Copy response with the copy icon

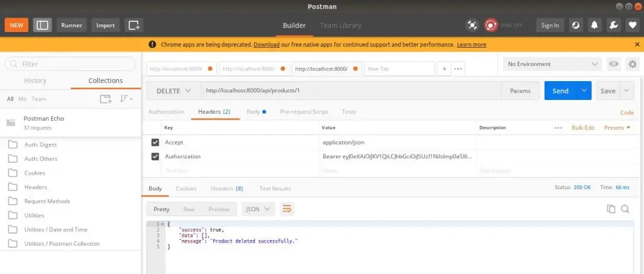[x=611, y=209]
